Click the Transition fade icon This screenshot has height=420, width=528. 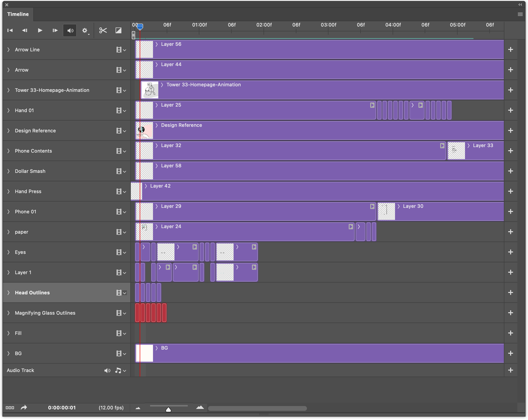coord(118,30)
